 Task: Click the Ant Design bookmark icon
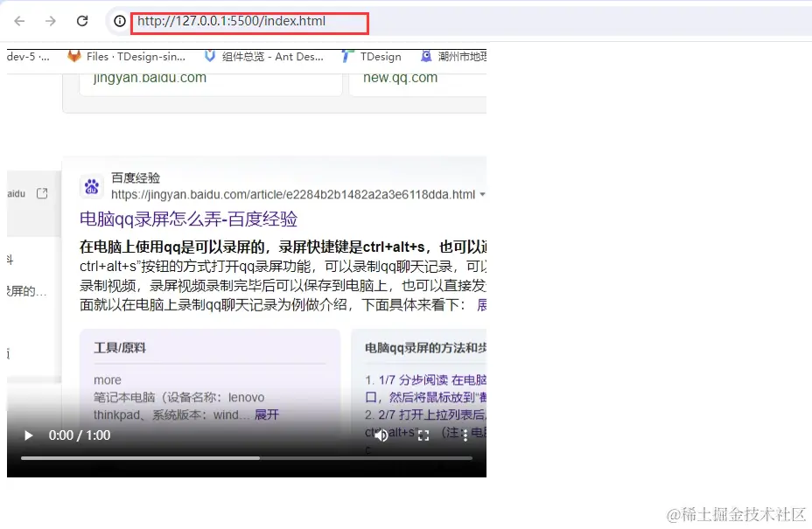coord(209,56)
